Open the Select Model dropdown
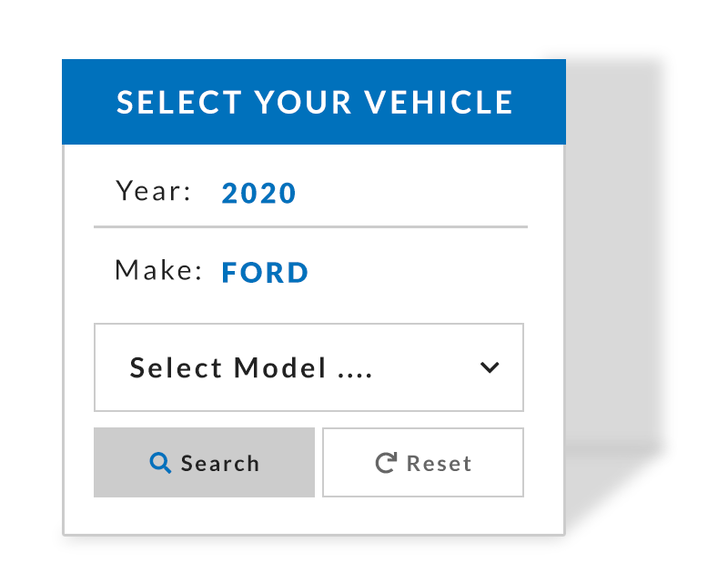This screenshot has width=728, height=582. [x=308, y=367]
